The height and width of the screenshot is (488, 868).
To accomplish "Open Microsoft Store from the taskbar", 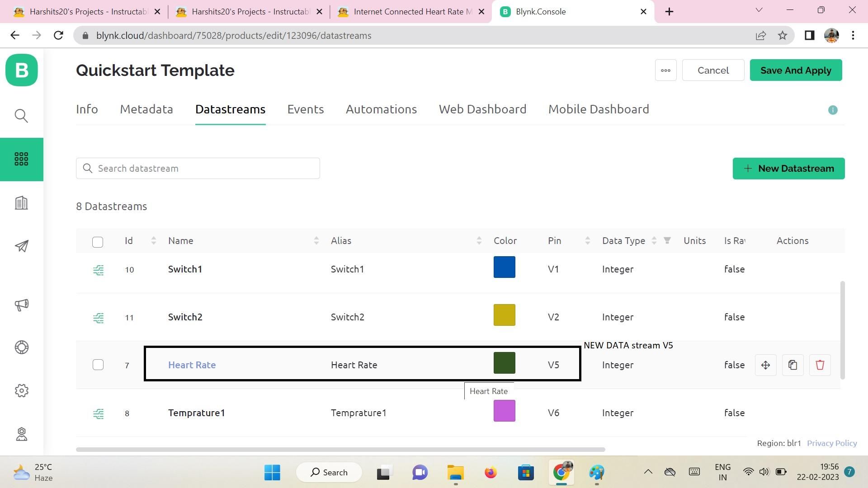I will coord(526,473).
